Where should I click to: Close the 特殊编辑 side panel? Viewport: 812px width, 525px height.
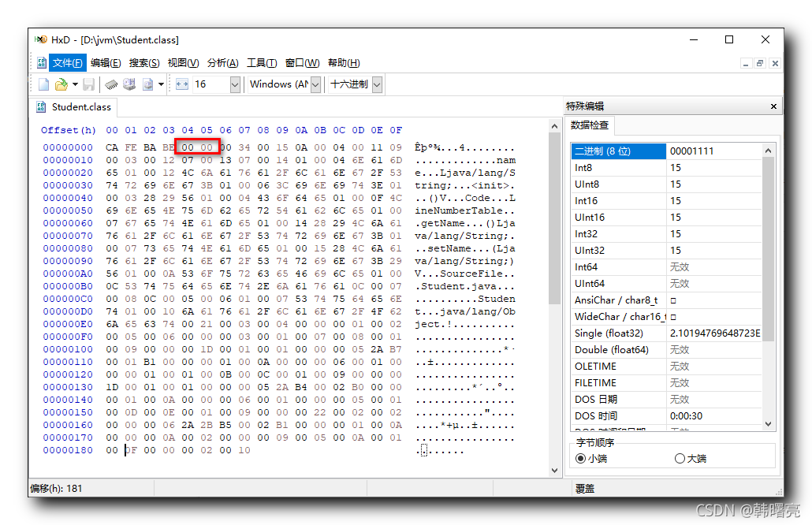[773, 106]
